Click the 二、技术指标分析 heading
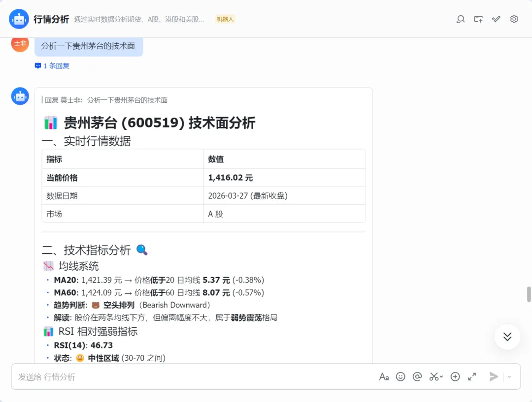The image size is (532, 402). pos(95,250)
